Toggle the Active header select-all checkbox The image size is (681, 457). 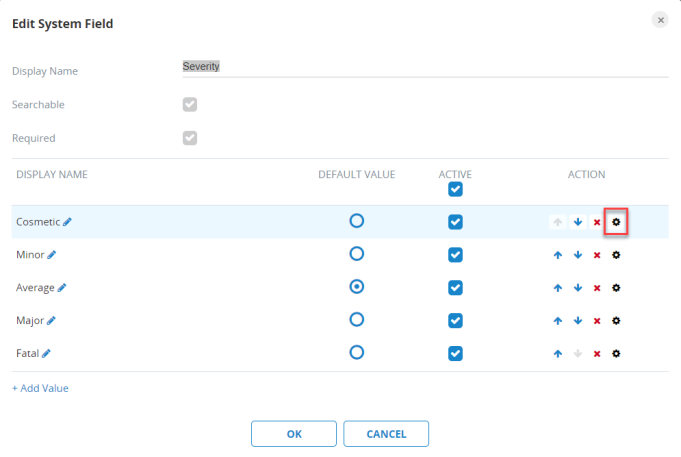(455, 189)
